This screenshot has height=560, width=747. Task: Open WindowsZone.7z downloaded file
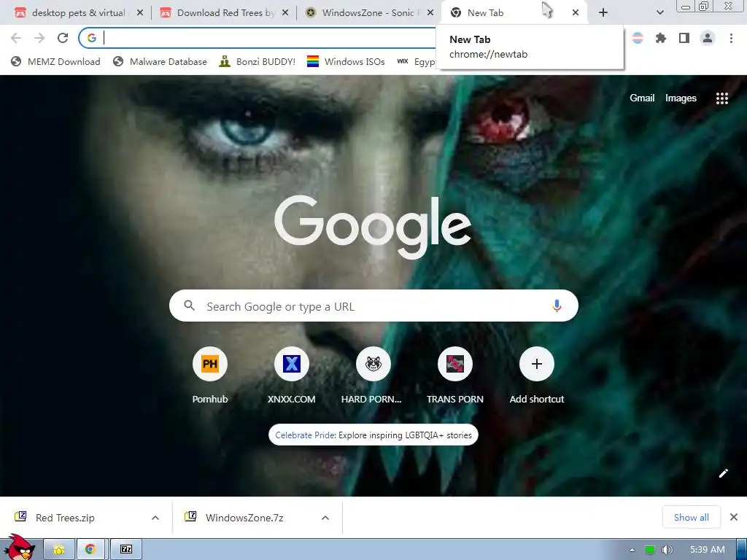244,518
